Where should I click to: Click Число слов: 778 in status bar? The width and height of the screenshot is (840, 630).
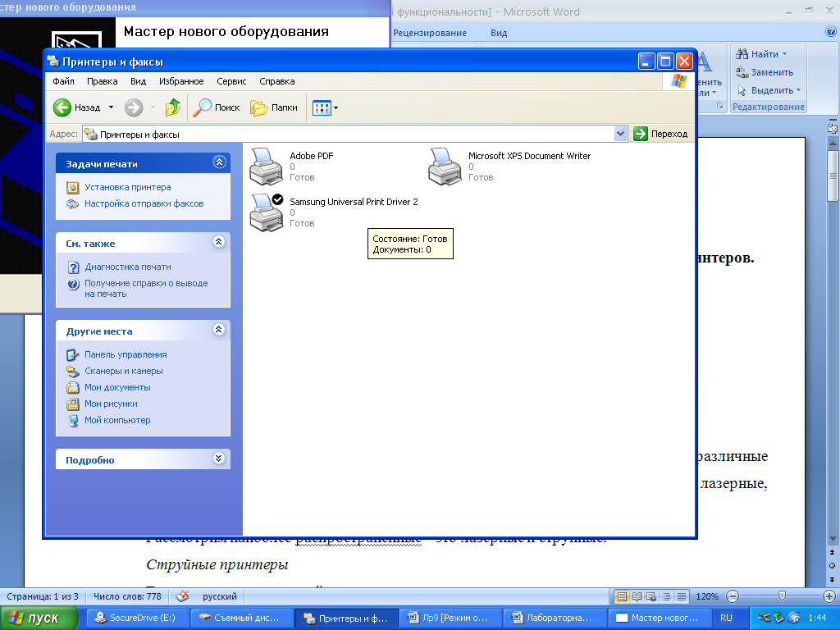click(x=127, y=596)
